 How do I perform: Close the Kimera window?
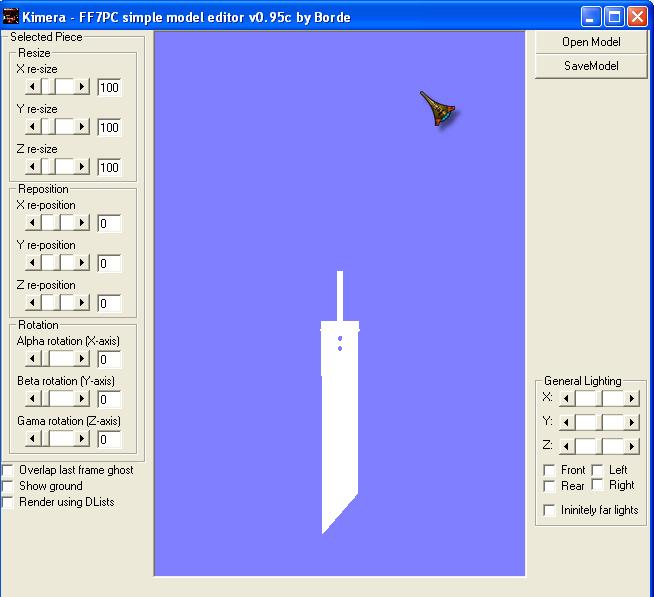(x=637, y=17)
